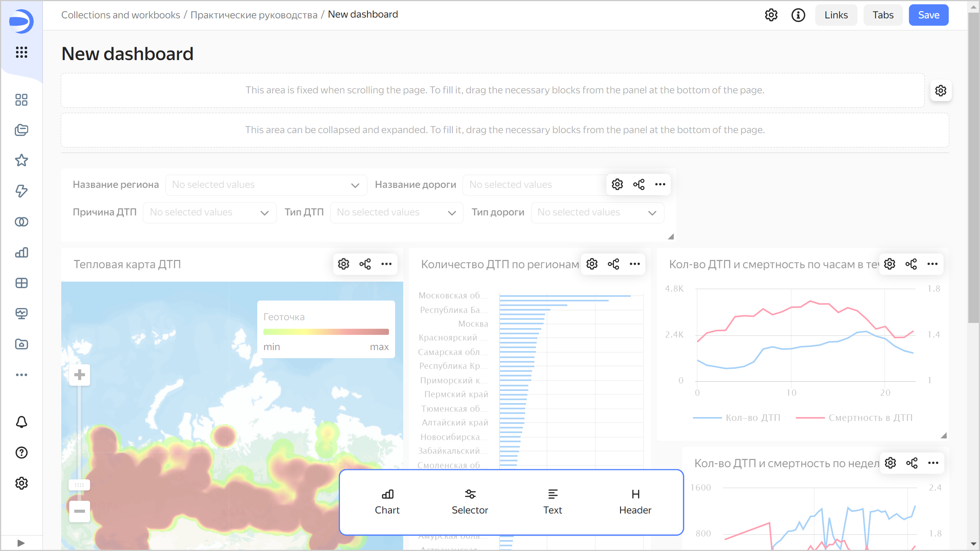Open dashboard settings gear in top bar
Viewport: 980px width, 551px height.
[771, 15]
